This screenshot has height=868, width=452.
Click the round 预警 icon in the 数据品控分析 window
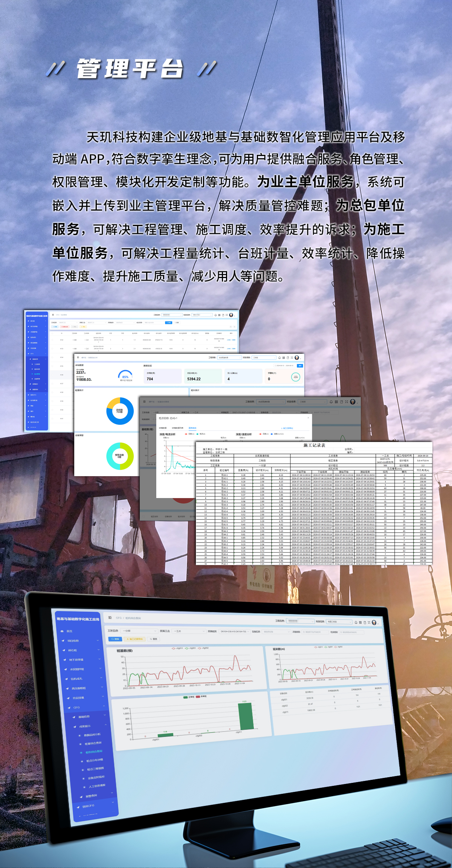tap(295, 377)
